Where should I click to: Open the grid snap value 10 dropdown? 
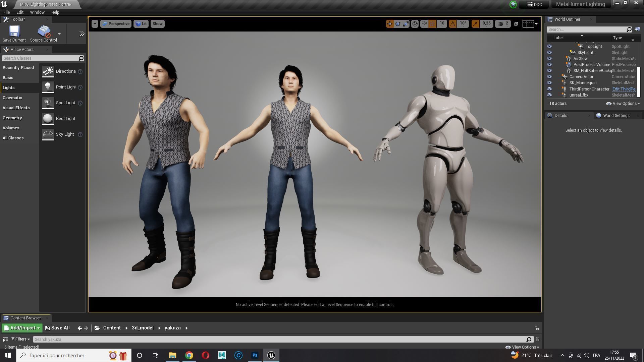tap(442, 24)
